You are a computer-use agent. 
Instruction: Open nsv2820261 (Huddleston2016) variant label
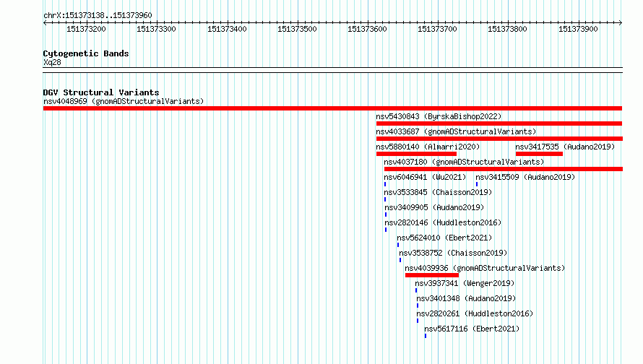tap(475, 313)
